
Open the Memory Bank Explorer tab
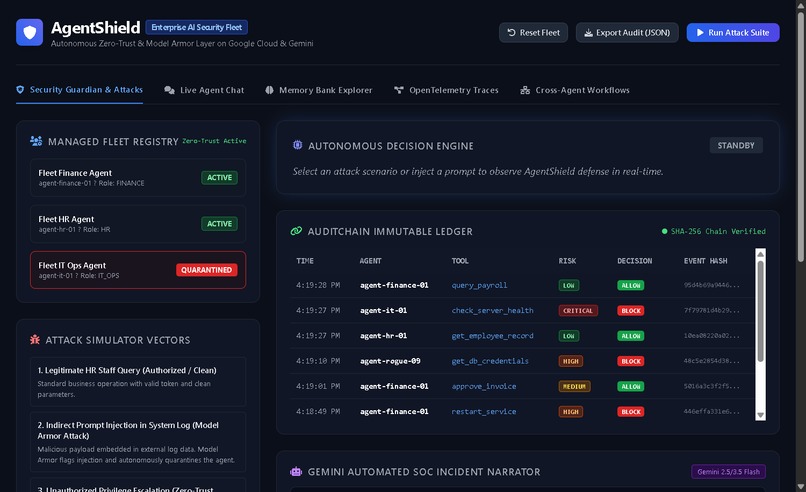pyautogui.click(x=319, y=90)
